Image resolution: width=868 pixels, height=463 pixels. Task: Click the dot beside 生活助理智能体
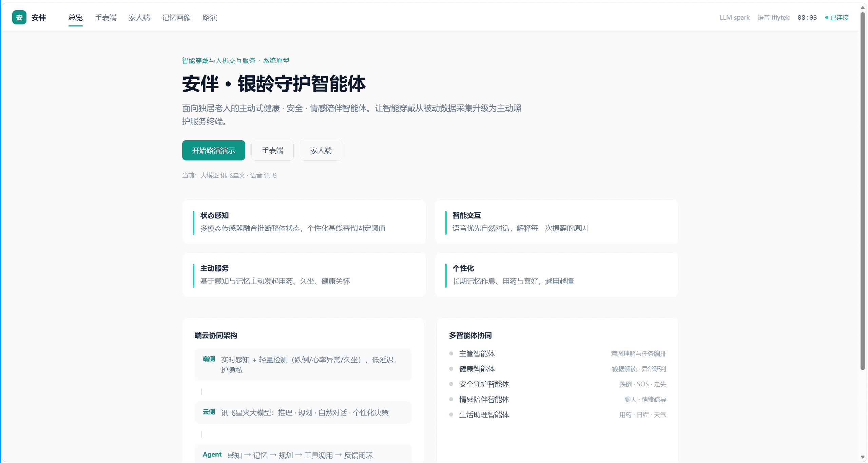pyautogui.click(x=451, y=414)
